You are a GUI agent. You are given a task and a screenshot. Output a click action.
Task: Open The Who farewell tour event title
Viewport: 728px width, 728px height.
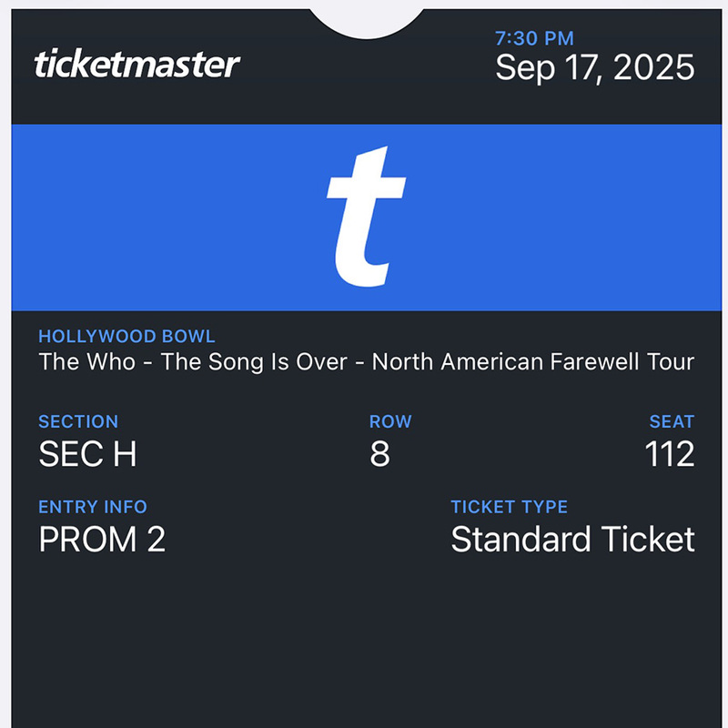(366, 362)
